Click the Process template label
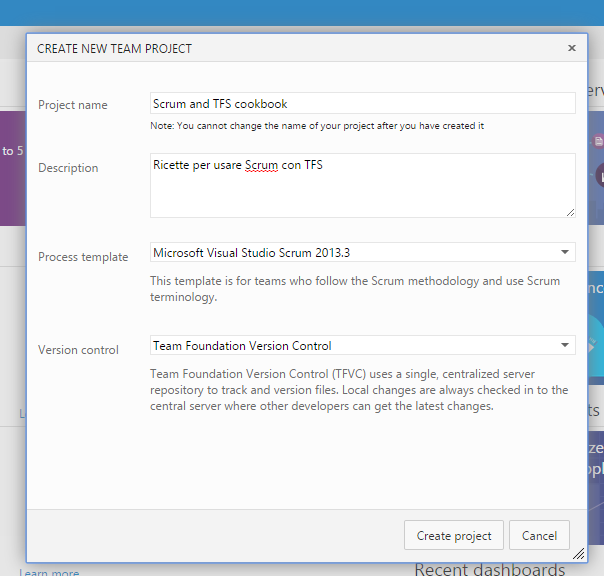 83,257
